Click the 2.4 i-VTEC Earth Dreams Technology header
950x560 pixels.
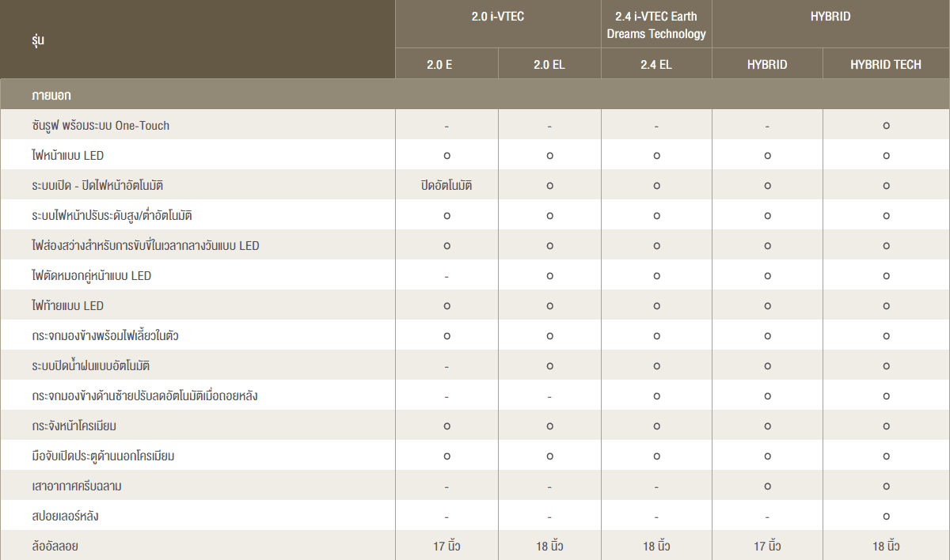click(x=656, y=25)
